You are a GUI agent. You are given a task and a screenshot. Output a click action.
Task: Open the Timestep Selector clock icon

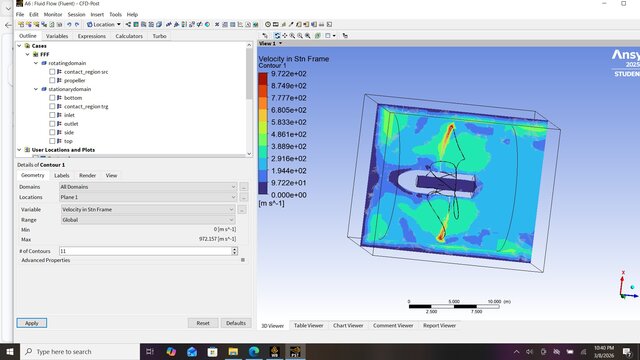268,24
